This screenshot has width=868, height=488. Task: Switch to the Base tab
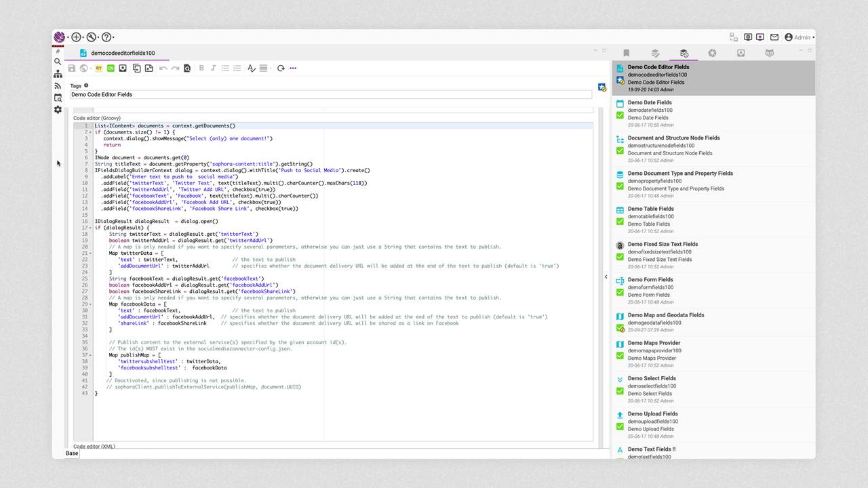pos(71,453)
